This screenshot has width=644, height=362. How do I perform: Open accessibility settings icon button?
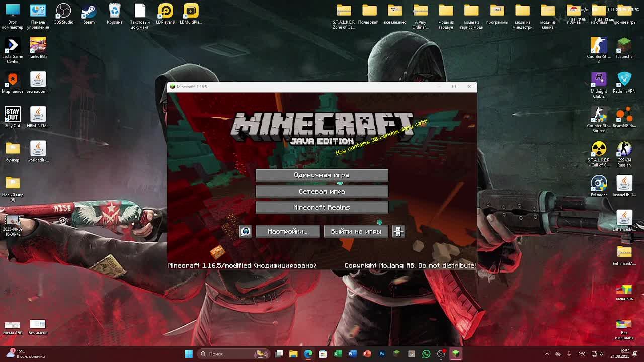(398, 231)
